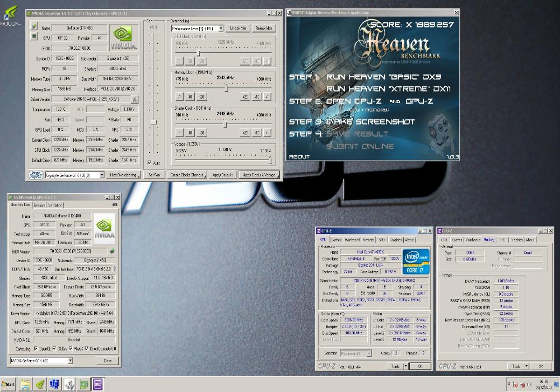Click the show desktop icon at taskbar end
This screenshot has width=560, height=392.
pos(556,385)
